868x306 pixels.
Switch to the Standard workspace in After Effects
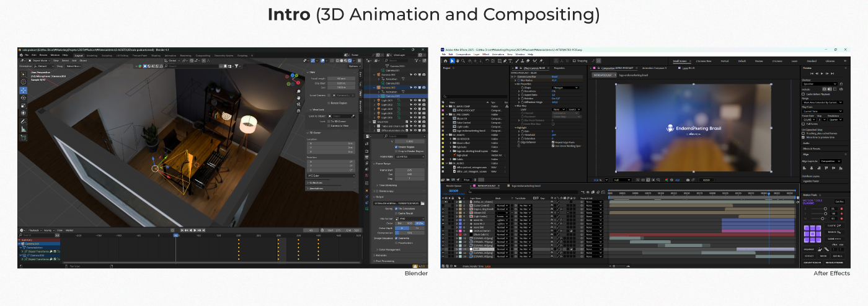point(812,61)
